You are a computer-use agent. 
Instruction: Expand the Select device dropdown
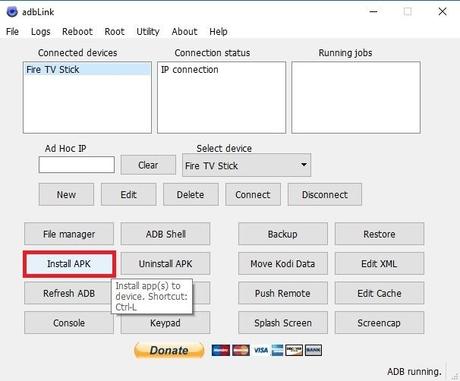(246, 165)
